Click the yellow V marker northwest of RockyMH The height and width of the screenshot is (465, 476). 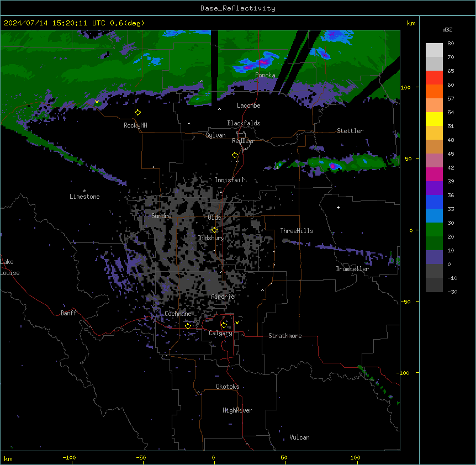tap(97, 102)
